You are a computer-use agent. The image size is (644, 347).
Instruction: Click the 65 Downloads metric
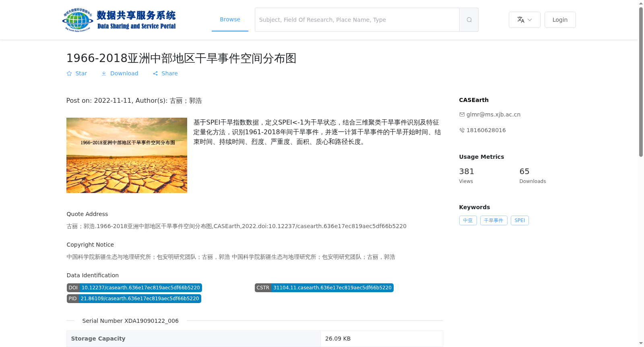(533, 176)
